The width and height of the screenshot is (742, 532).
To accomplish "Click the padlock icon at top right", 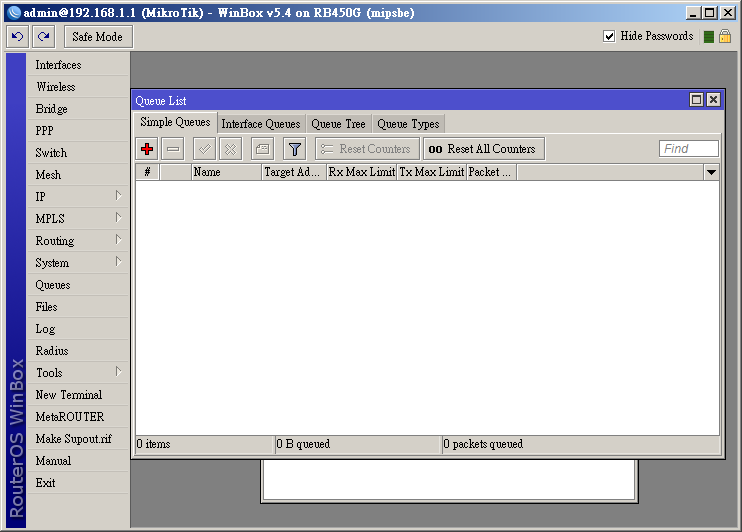I will (725, 36).
